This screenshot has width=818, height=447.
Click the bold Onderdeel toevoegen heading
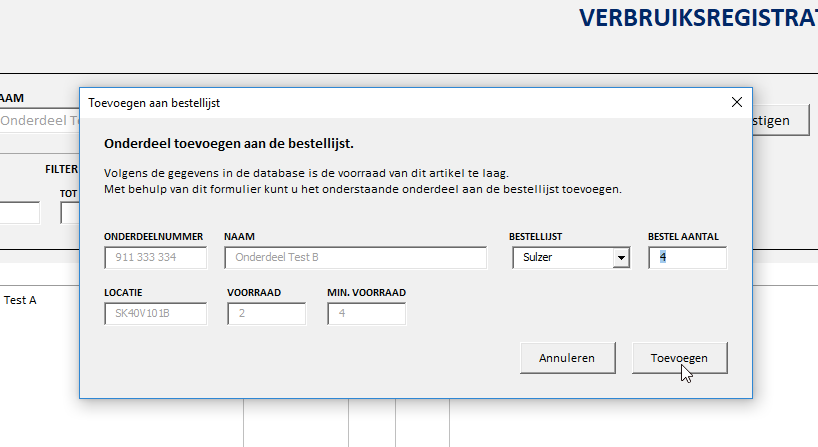(228, 144)
